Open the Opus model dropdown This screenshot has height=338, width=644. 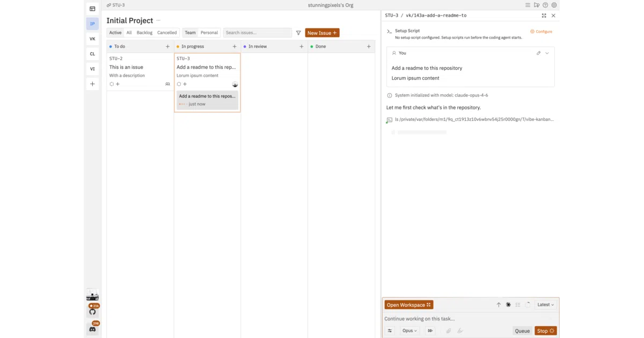point(409,330)
